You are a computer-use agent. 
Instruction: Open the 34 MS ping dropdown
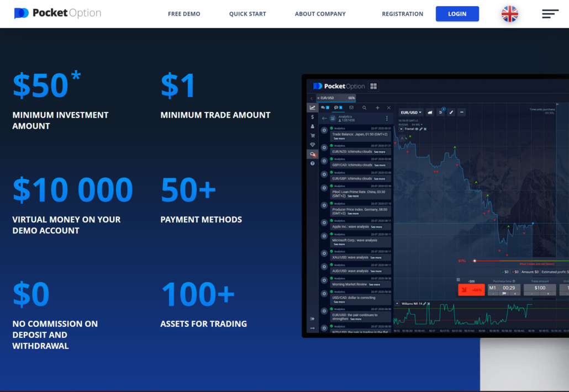[x=417, y=124]
